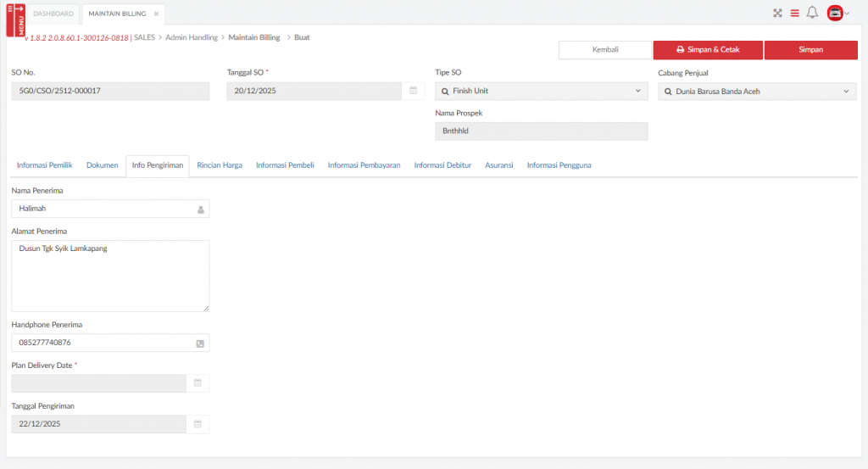Go to the Informasi Pembayaran tab
Image resolution: width=868 pixels, height=469 pixels.
(x=364, y=165)
